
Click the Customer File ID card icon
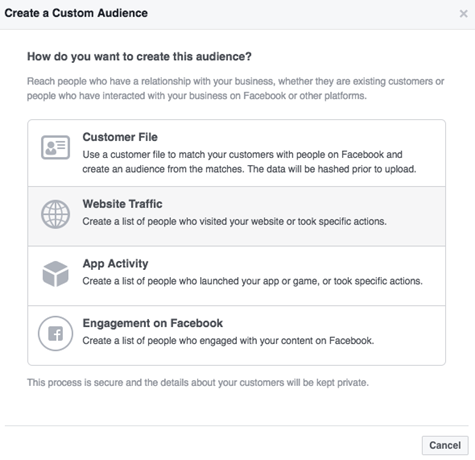(55, 147)
